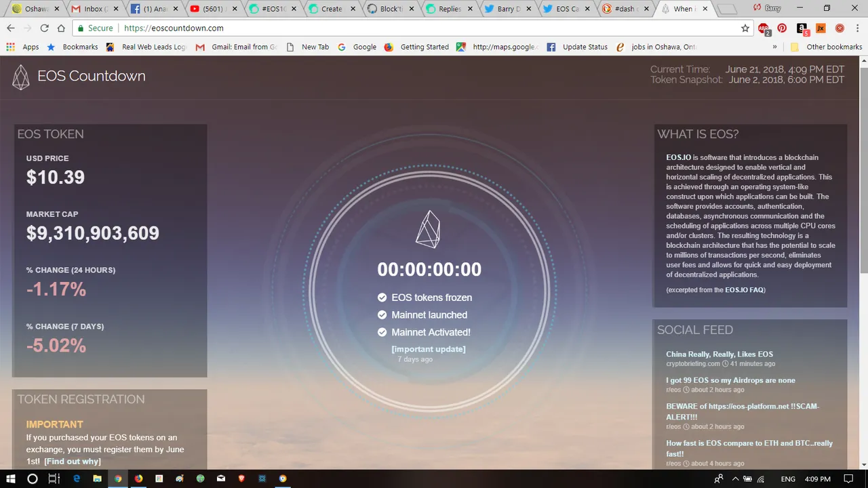Viewport: 868px width, 488px height.
Task: Open the Windows Start menu
Action: coord(11,479)
